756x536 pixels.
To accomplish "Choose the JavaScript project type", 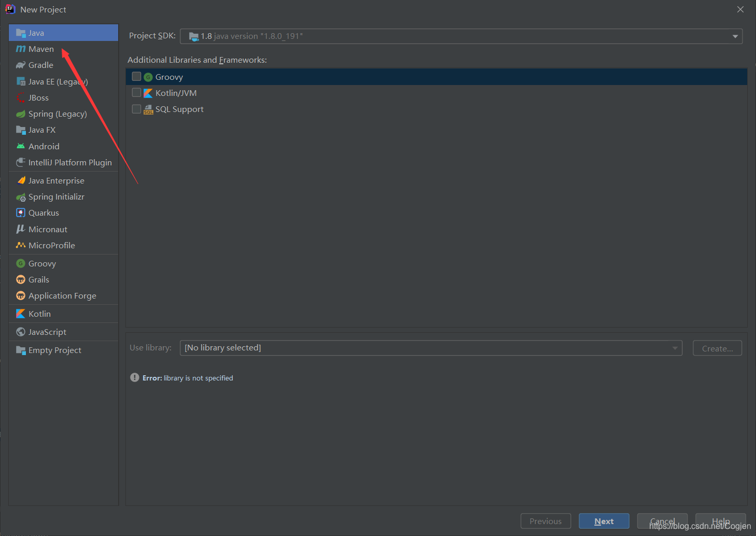I will (64, 332).
